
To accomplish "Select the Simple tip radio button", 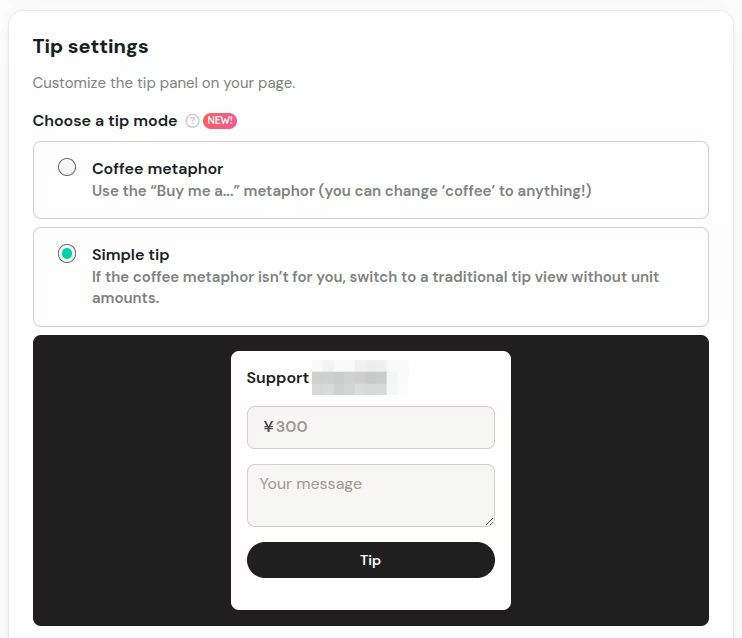I will pos(67,254).
